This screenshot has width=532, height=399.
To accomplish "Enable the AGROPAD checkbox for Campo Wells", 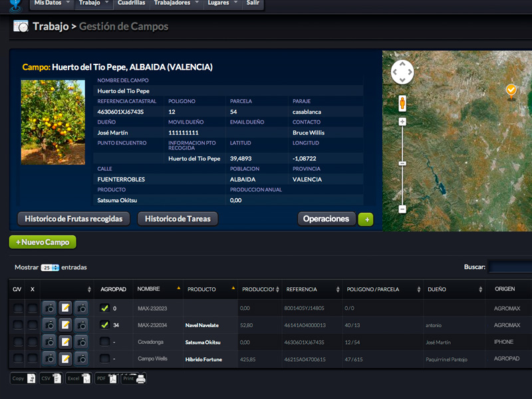I will click(x=104, y=359).
